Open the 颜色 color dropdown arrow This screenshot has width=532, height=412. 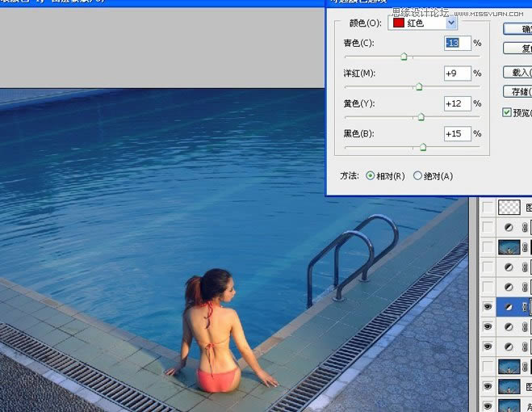(450, 23)
